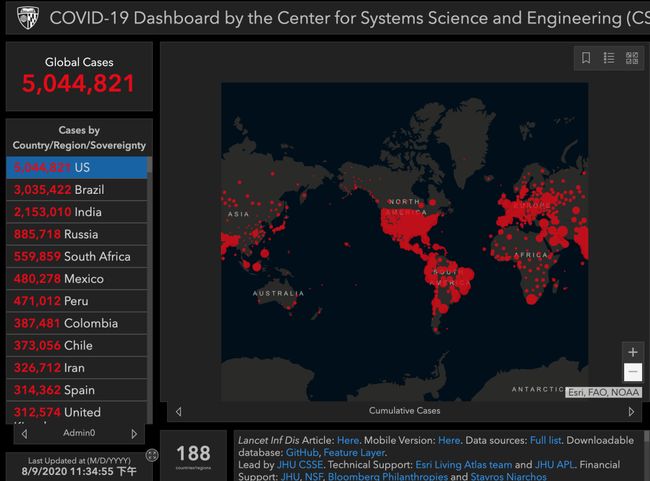Image resolution: width=650 pixels, height=481 pixels.
Task: Select the Cumulative Cases map tab
Action: 405,411
